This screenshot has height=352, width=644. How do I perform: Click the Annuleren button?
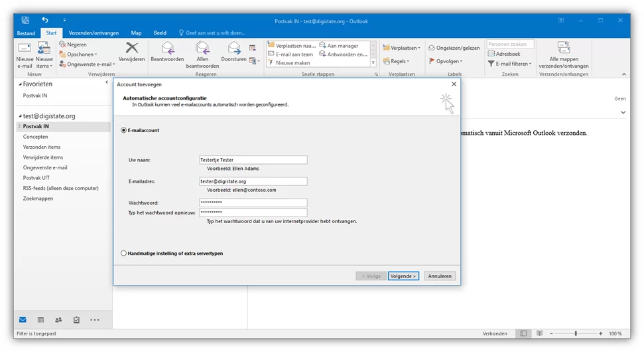pyautogui.click(x=440, y=276)
